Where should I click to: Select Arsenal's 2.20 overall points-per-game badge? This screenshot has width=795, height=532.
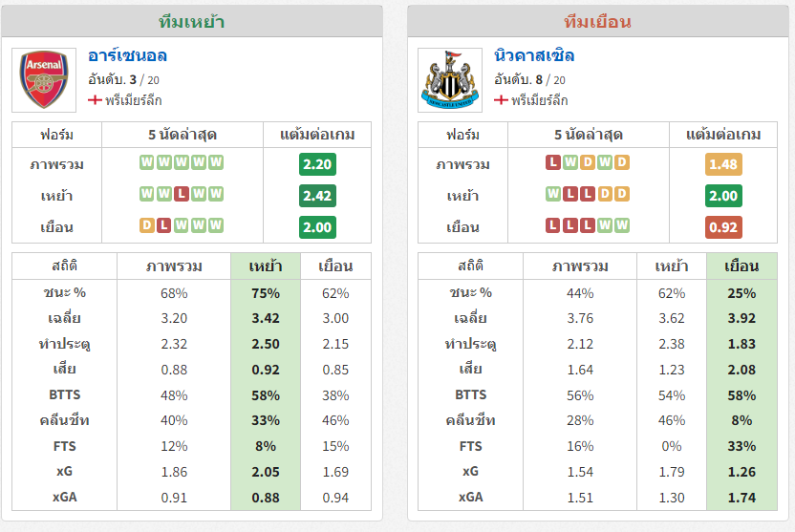pyautogui.click(x=317, y=164)
